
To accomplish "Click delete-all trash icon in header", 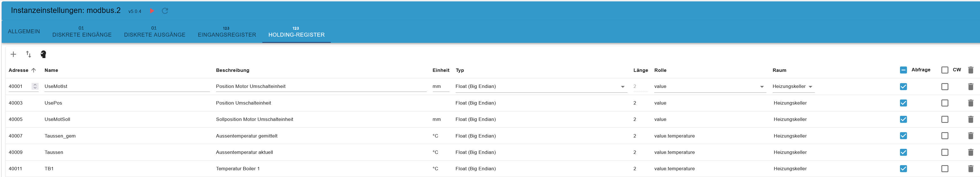I will pyautogui.click(x=970, y=70).
